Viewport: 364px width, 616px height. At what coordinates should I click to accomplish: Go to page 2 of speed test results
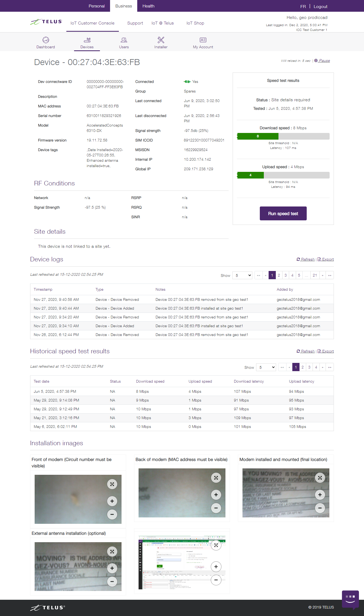point(302,367)
